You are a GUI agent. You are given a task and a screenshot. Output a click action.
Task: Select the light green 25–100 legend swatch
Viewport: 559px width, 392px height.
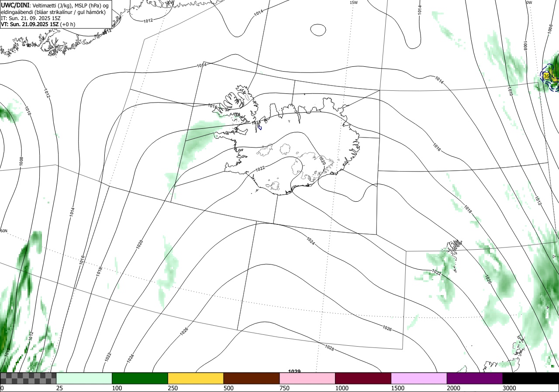(x=84, y=378)
